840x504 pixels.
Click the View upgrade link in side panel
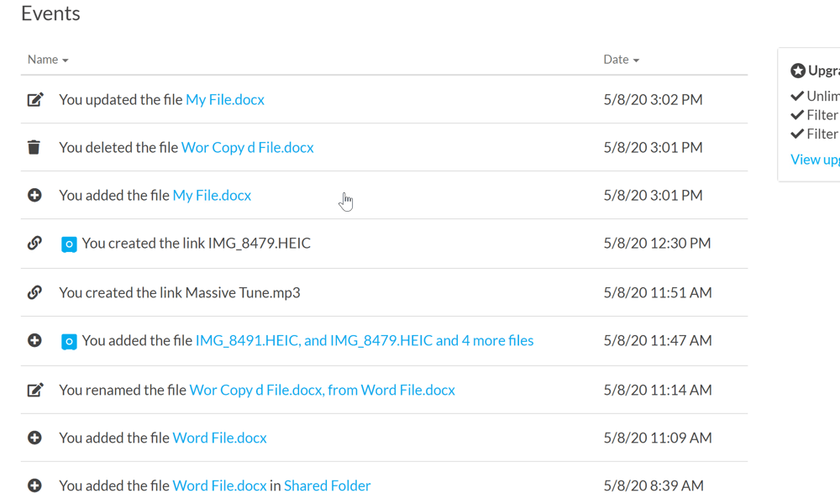coord(815,160)
